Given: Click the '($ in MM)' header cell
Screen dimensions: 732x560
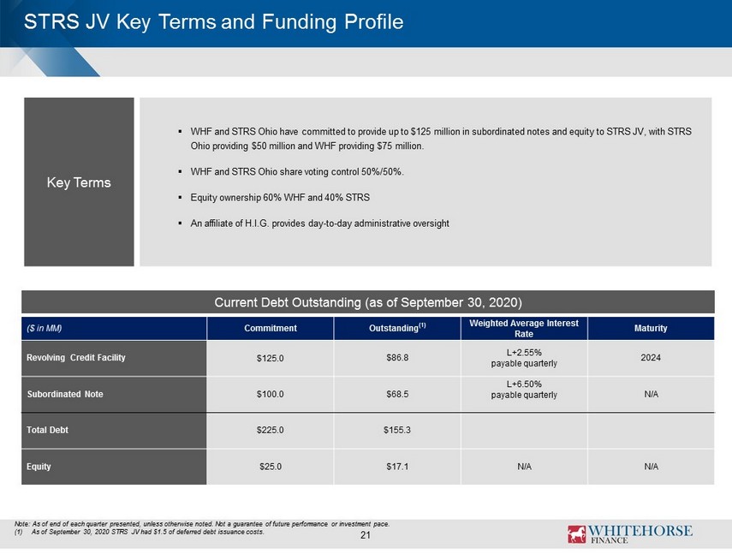Looking at the screenshot, I should (114, 328).
